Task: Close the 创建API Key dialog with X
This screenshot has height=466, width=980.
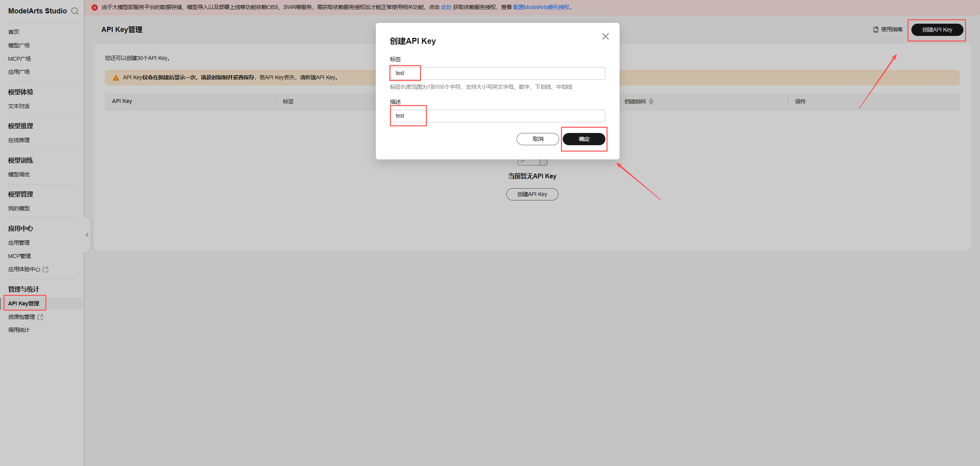Action: pos(605,36)
